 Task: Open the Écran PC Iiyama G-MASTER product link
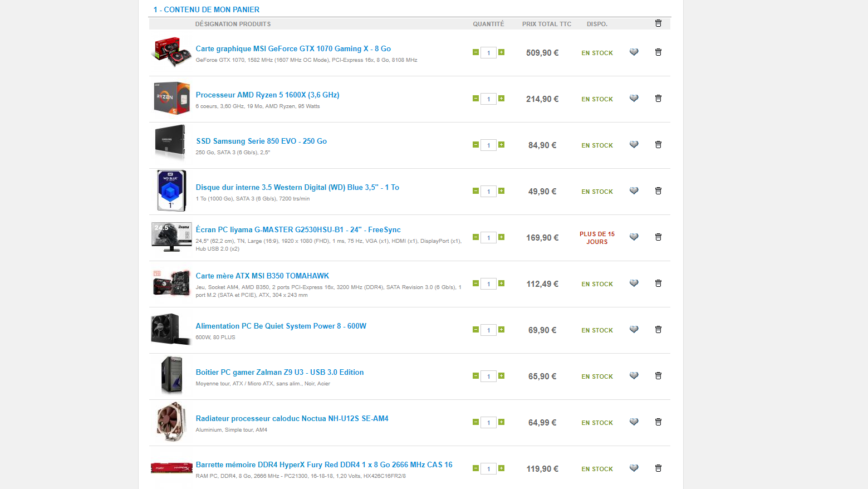click(x=298, y=229)
